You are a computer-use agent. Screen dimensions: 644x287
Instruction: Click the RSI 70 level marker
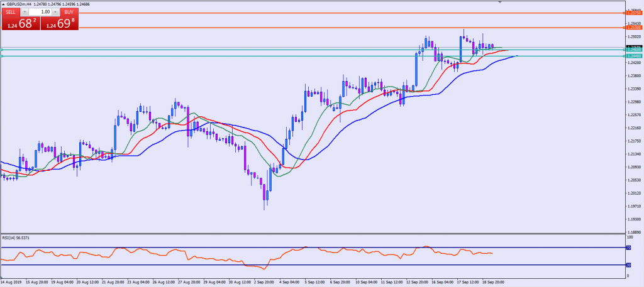point(628,248)
